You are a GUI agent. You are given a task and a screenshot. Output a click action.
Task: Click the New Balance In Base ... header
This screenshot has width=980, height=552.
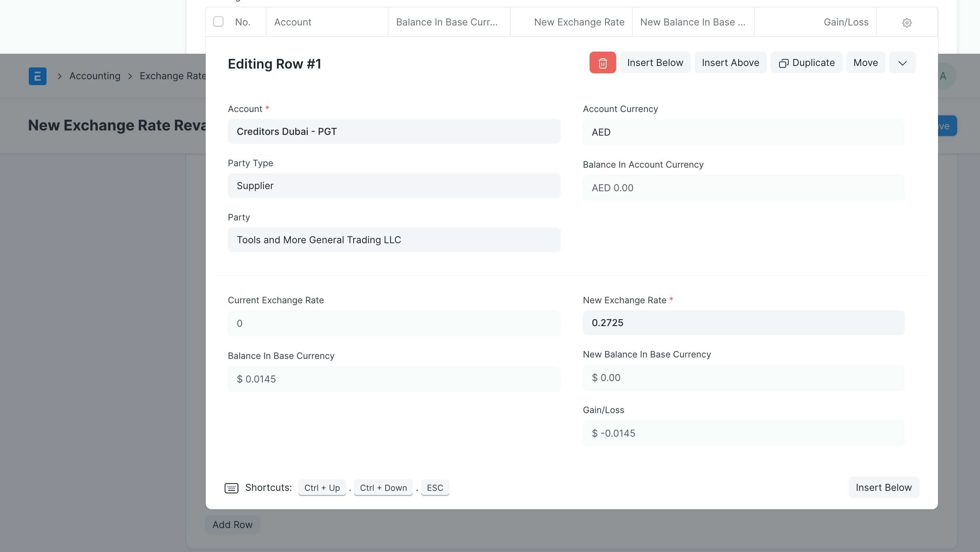(x=693, y=22)
